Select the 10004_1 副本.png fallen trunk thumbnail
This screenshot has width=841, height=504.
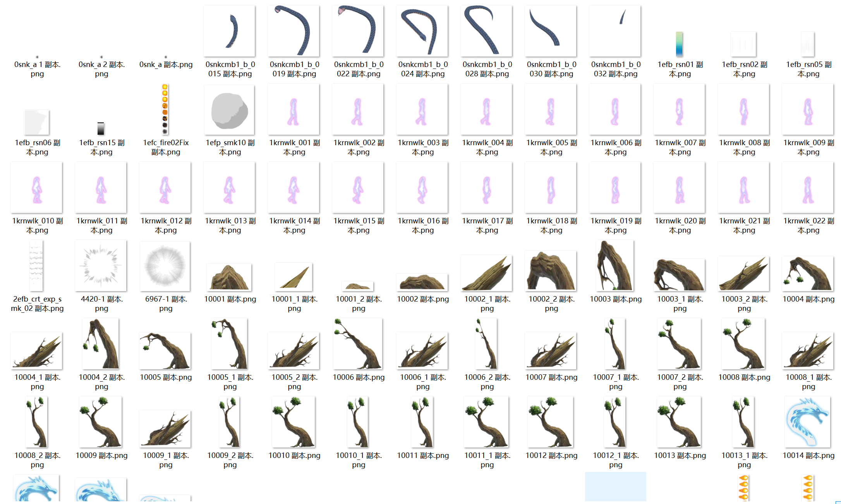(37, 351)
